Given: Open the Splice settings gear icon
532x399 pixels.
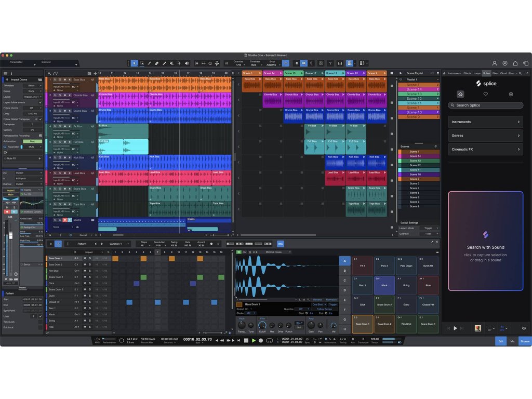Looking at the screenshot, I should click(511, 95).
